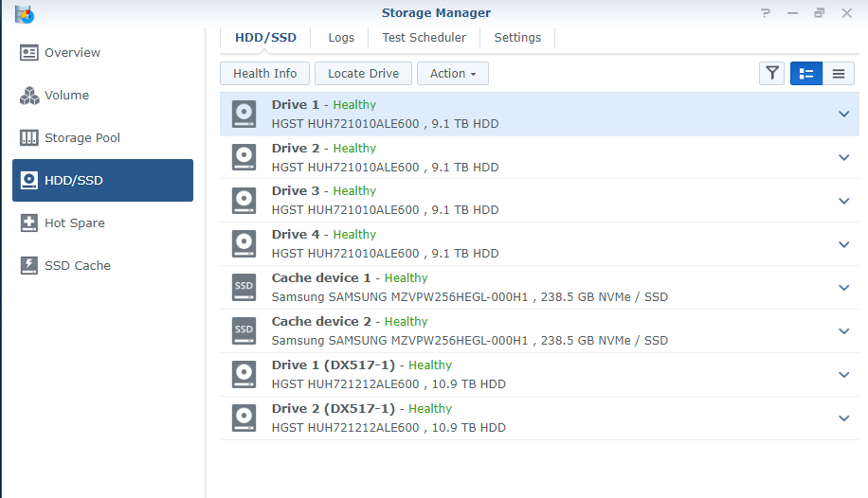This screenshot has width=868, height=498.
Task: Click the Drive 3 hard disk icon
Action: coord(244,201)
